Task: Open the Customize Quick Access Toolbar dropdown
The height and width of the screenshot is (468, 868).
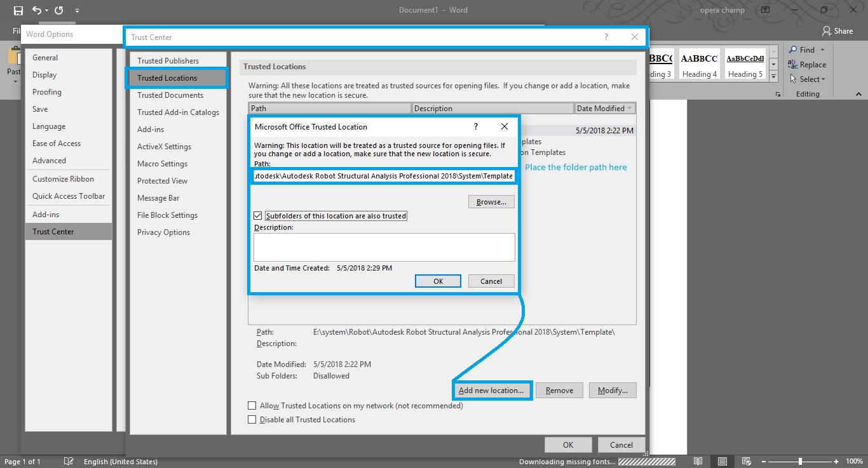Action: (x=78, y=10)
